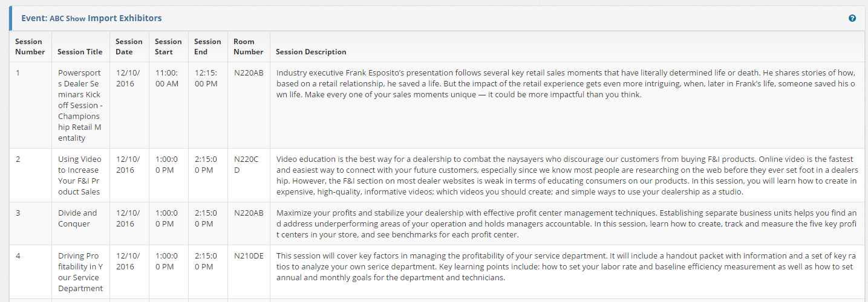The height and width of the screenshot is (302, 868).
Task: Click the Session Title column header
Action: tap(80, 52)
